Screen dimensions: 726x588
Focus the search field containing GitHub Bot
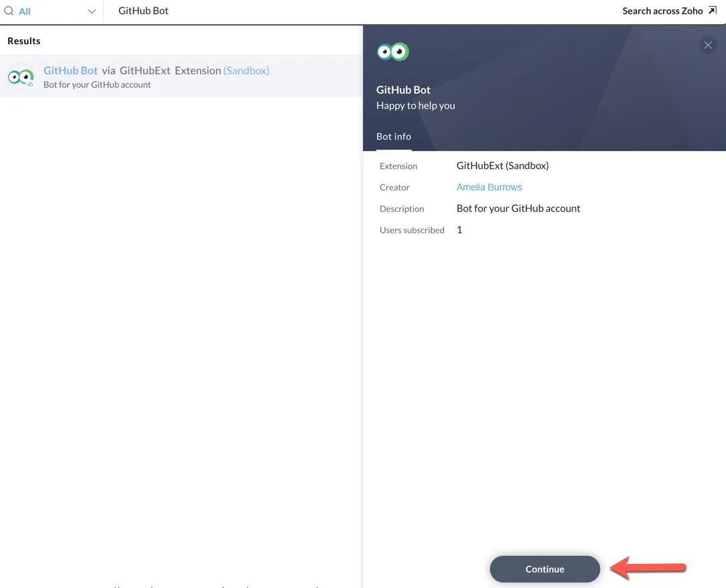coord(361,11)
